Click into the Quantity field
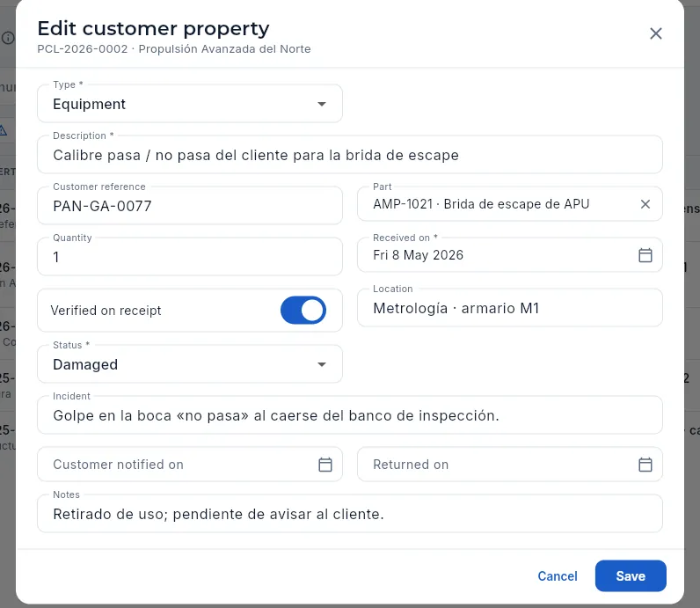This screenshot has height=608, width=700. pos(190,257)
